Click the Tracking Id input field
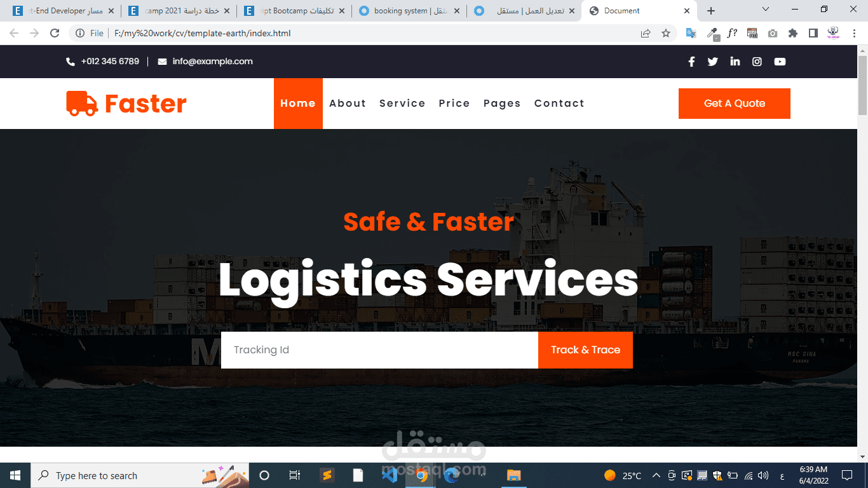 pyautogui.click(x=379, y=350)
